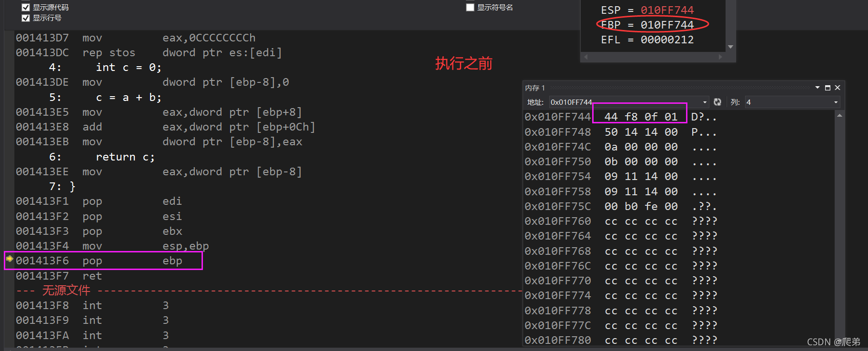Click the 'pop ebx' line at 001413F3
Screen dimensions: 868x351
click(99, 231)
